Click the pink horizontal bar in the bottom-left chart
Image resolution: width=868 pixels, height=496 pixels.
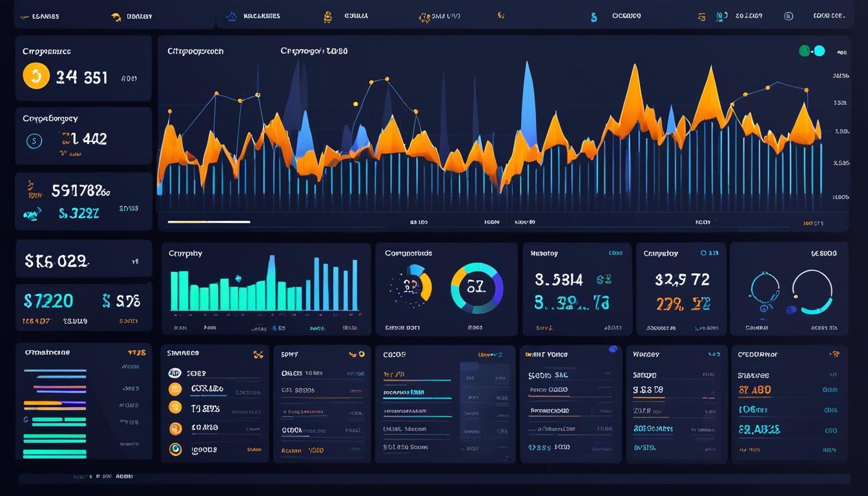[x=59, y=387]
